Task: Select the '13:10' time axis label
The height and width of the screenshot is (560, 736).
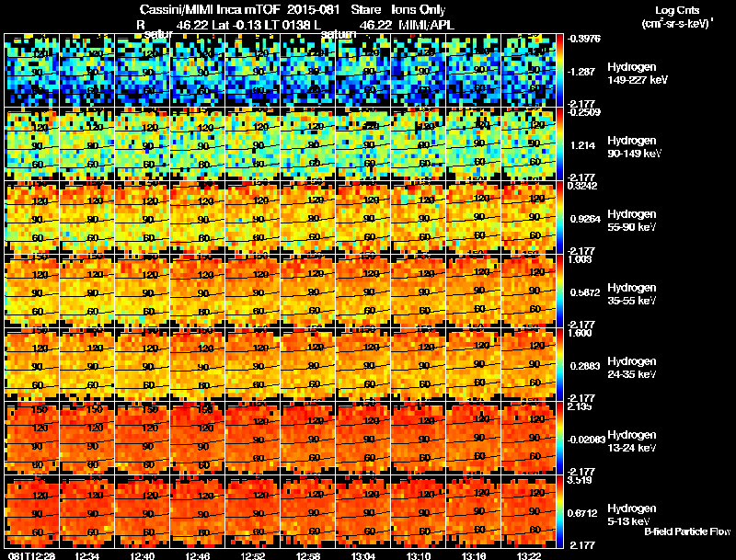Action: point(419,555)
